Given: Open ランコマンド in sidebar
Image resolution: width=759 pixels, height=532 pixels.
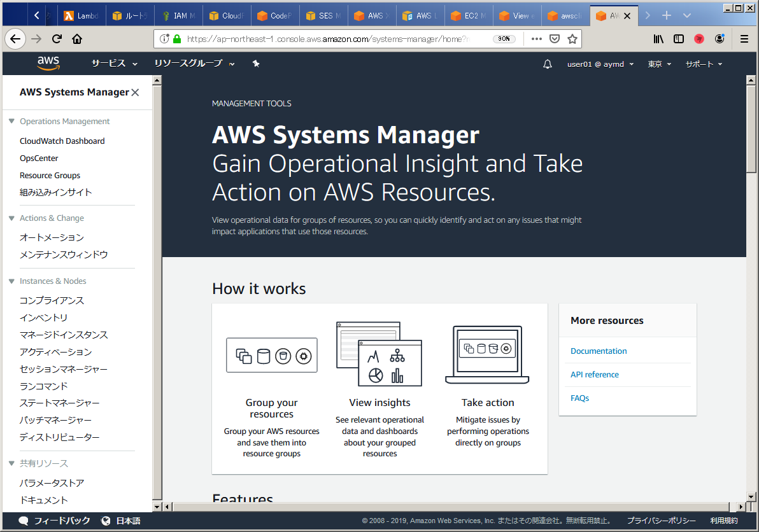Looking at the screenshot, I should [43, 386].
